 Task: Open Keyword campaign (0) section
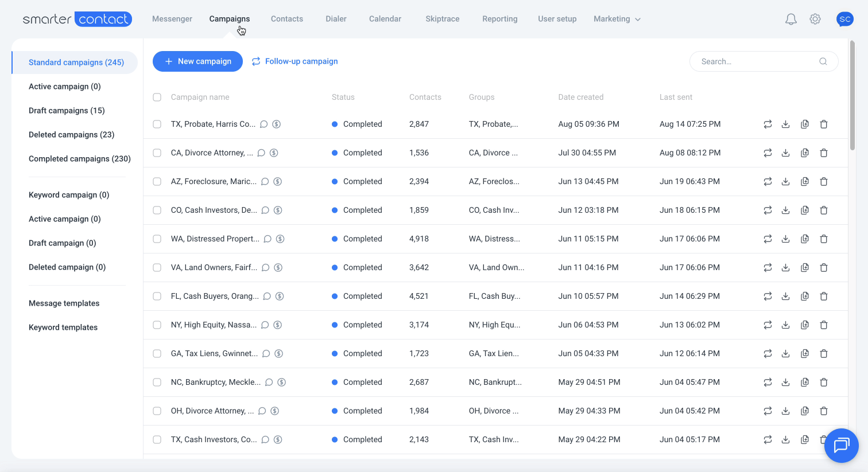tap(69, 195)
